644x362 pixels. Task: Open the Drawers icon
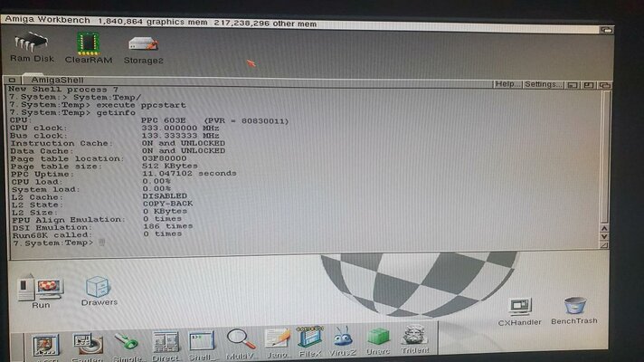click(99, 288)
